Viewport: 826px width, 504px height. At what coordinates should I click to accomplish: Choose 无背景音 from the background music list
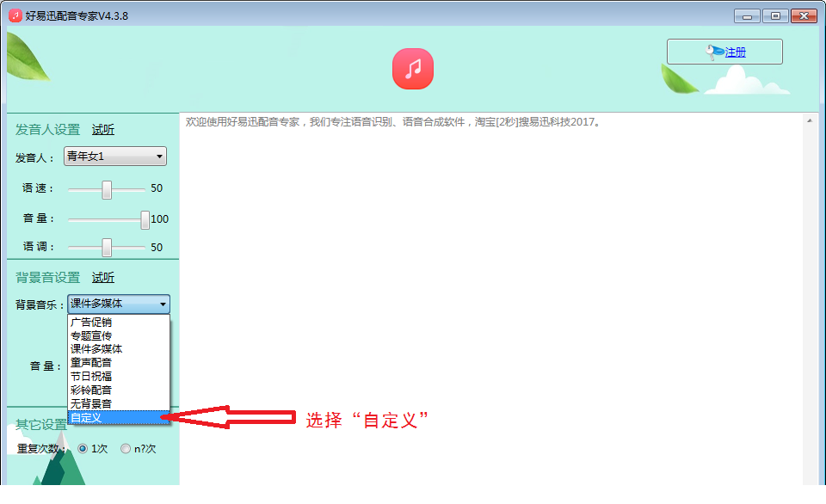(119, 404)
